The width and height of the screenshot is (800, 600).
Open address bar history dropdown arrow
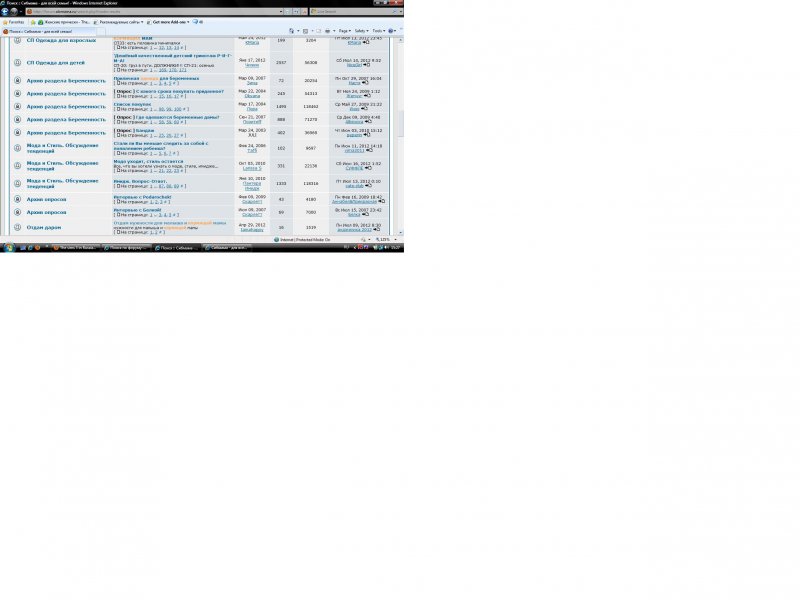point(281,11)
